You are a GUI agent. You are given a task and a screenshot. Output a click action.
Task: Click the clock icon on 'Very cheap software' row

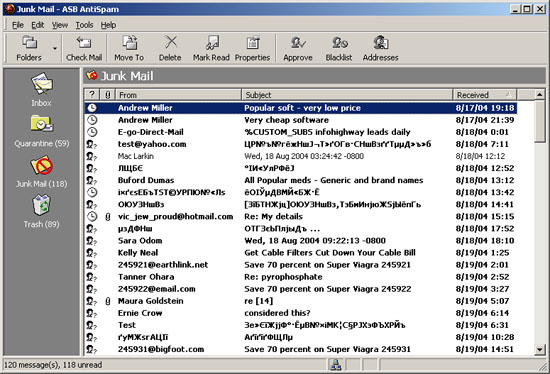[x=92, y=120]
